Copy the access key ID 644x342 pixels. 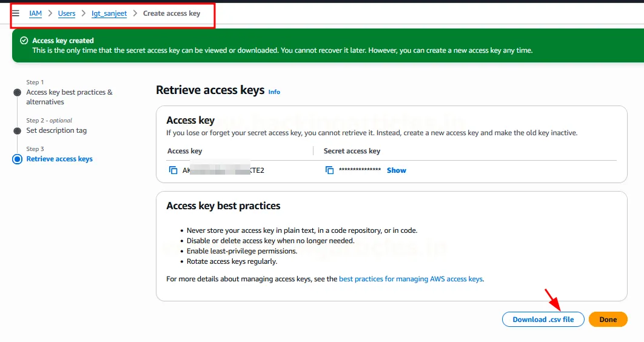coord(173,170)
